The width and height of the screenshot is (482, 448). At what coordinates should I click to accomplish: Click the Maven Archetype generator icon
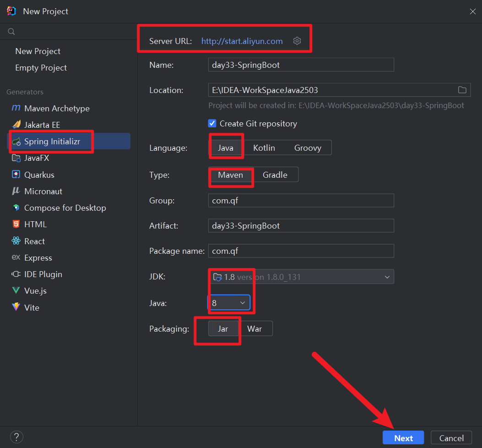point(16,108)
